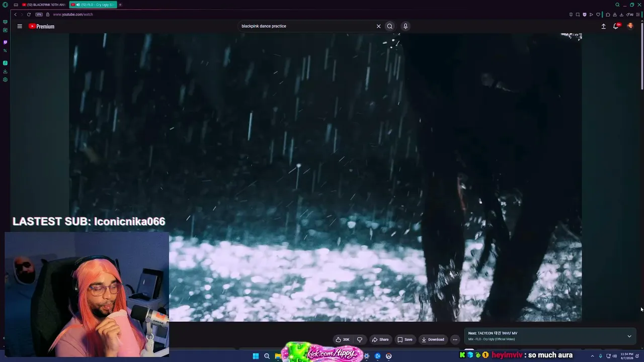This screenshot has width=644, height=362.
Task: Open the next video TAEYEON INVU MV
Action: (493, 333)
